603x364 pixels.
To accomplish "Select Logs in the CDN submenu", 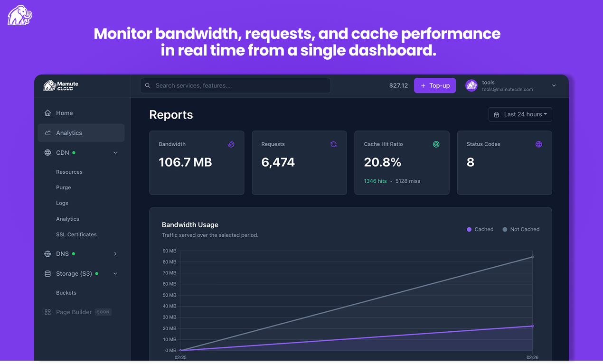I will (62, 203).
